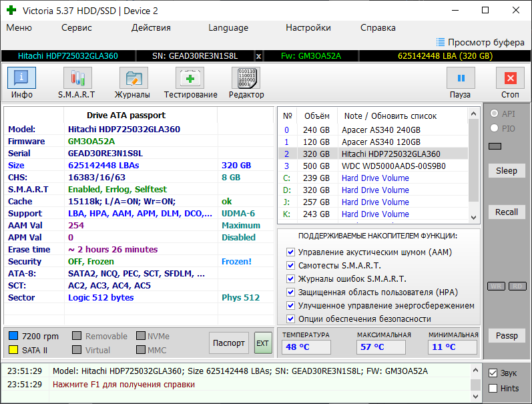
Task: Click log panel scrollbar down arrow
Action: click(475, 397)
